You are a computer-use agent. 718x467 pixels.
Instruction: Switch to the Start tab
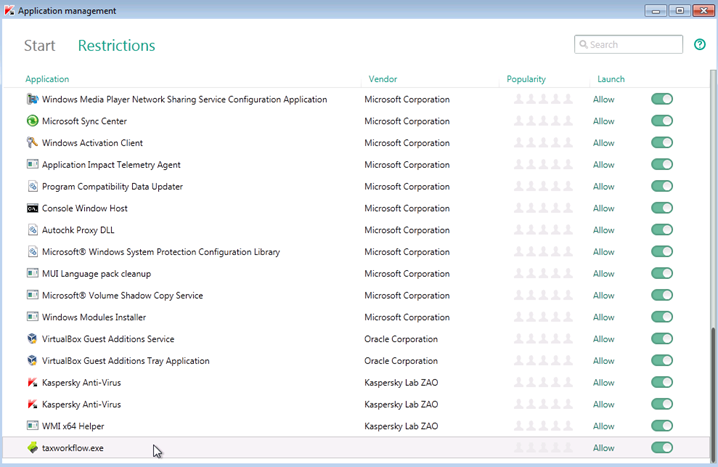point(39,45)
